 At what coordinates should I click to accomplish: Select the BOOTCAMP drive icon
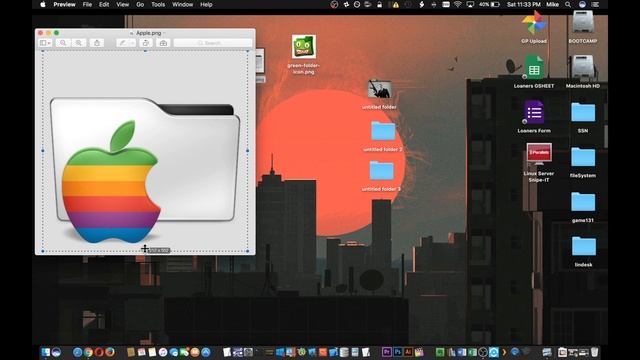pos(583,22)
